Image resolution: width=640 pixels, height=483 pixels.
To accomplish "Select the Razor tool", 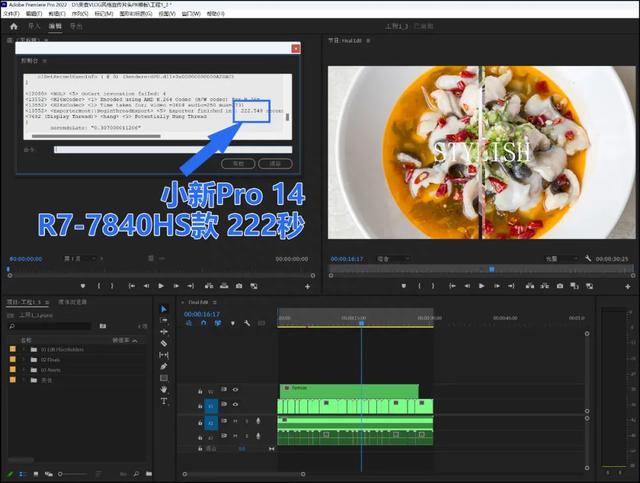I will coord(164,343).
